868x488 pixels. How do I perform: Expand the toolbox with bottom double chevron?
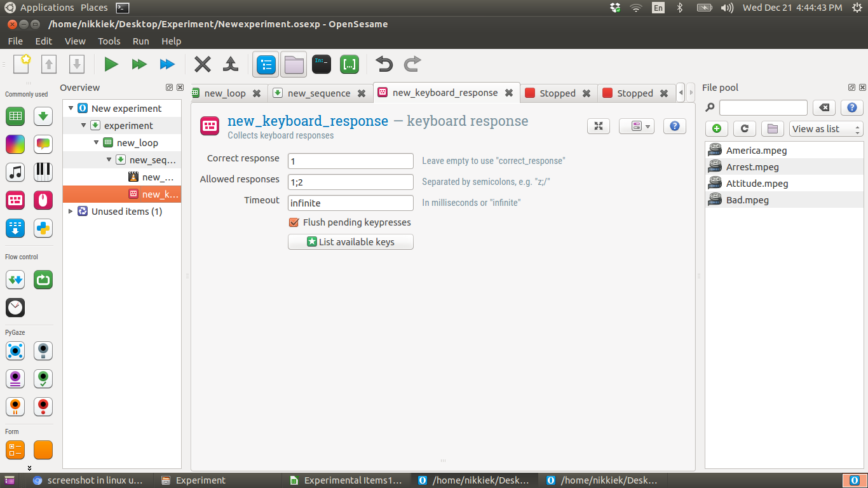click(x=29, y=468)
